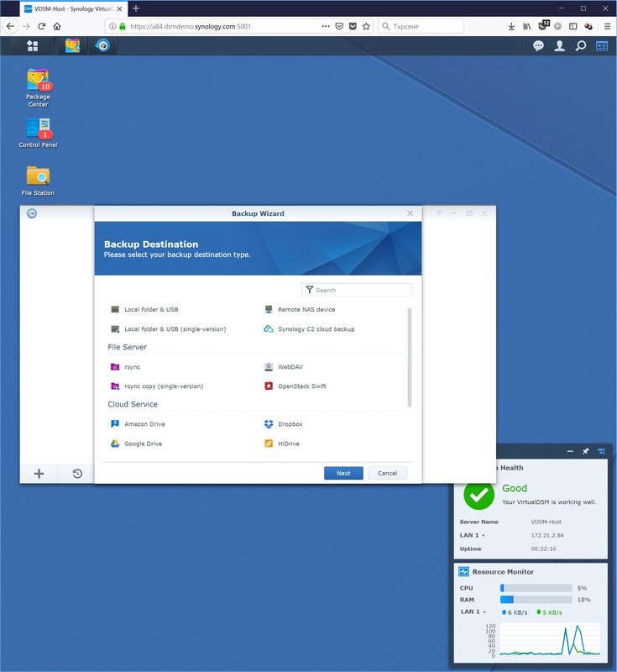Click the DSM search magnifier icon
The width and height of the screenshot is (617, 672).
[x=581, y=46]
